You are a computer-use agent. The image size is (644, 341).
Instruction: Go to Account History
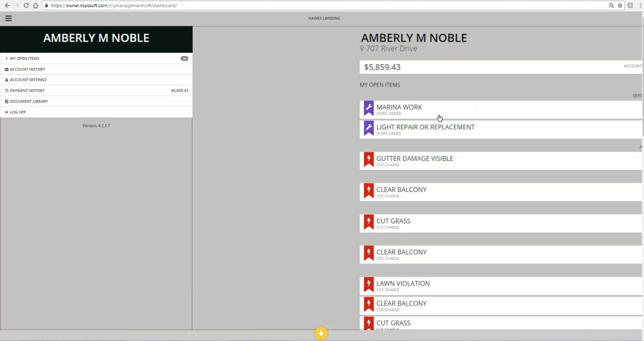[28, 69]
